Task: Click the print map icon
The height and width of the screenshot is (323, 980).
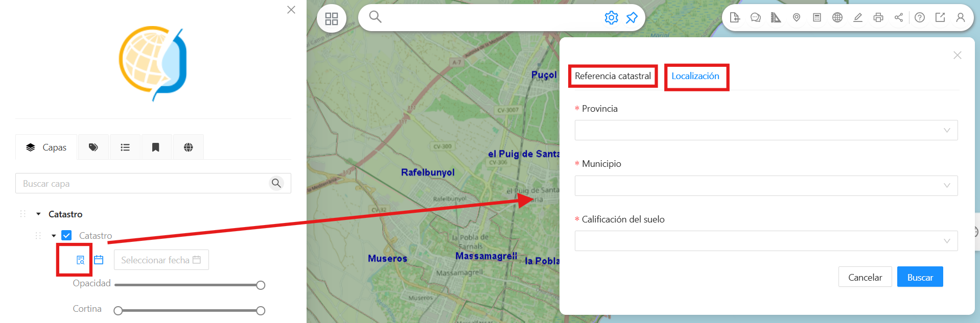Action: 878,17
